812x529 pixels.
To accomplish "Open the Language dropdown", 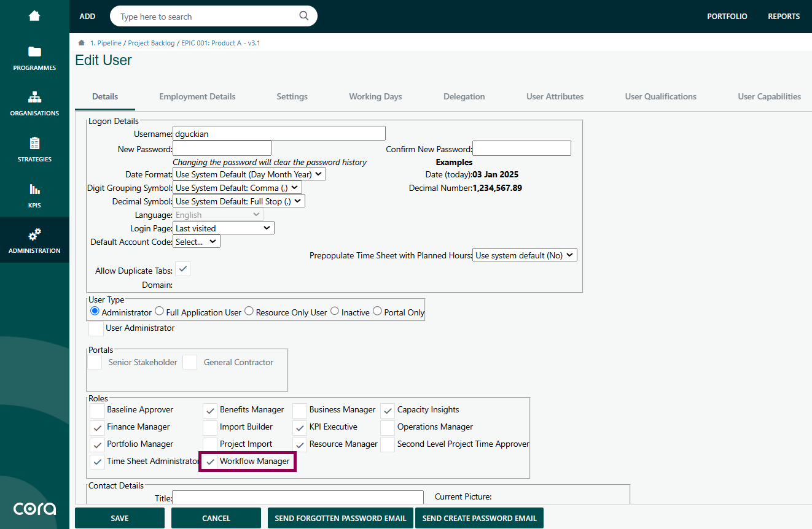I will pos(219,215).
